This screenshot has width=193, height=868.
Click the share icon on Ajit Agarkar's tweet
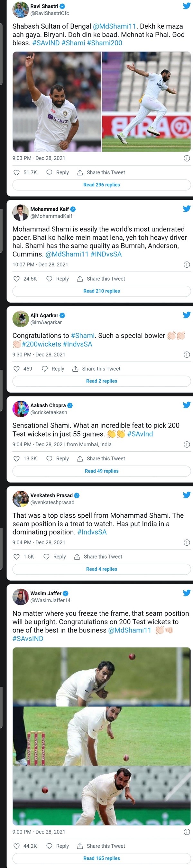(75, 369)
